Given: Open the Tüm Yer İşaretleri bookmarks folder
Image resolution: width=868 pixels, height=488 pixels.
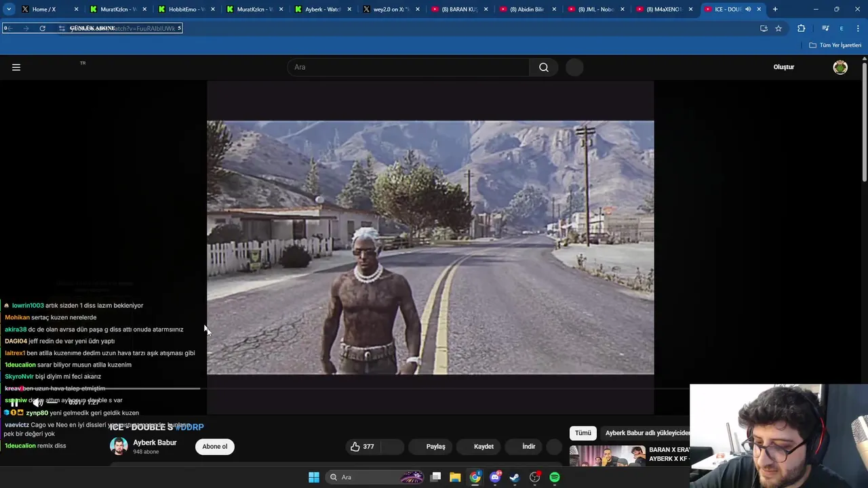Looking at the screenshot, I should (x=835, y=45).
